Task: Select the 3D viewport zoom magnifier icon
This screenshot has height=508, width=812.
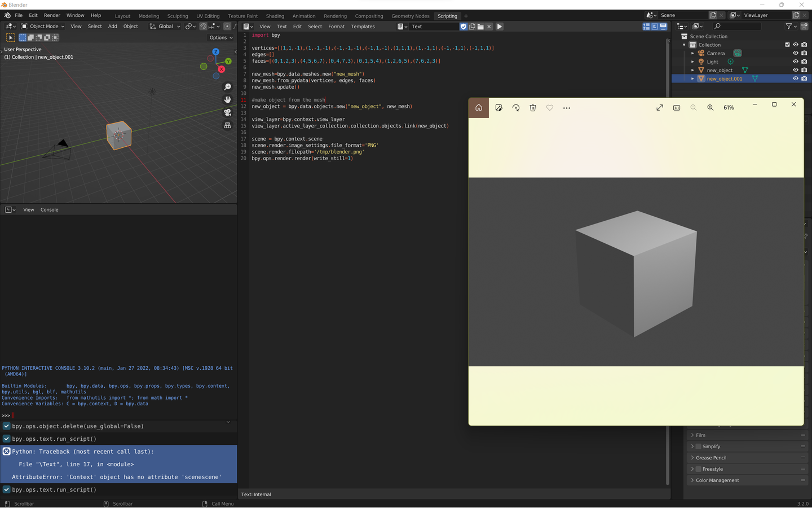Action: [x=227, y=86]
